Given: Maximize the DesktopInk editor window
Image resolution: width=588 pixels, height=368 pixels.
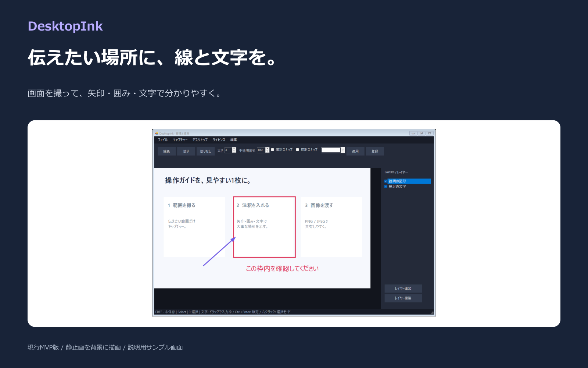Looking at the screenshot, I should [421, 133].
